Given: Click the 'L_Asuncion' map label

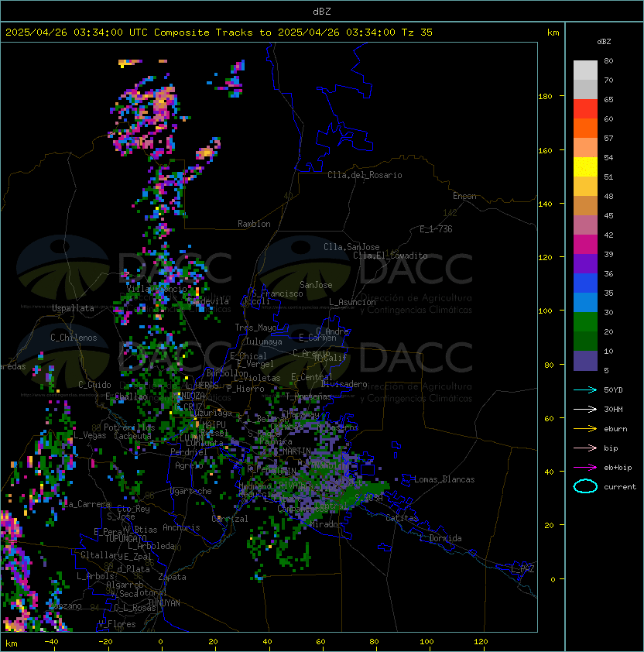Looking at the screenshot, I should tap(352, 302).
